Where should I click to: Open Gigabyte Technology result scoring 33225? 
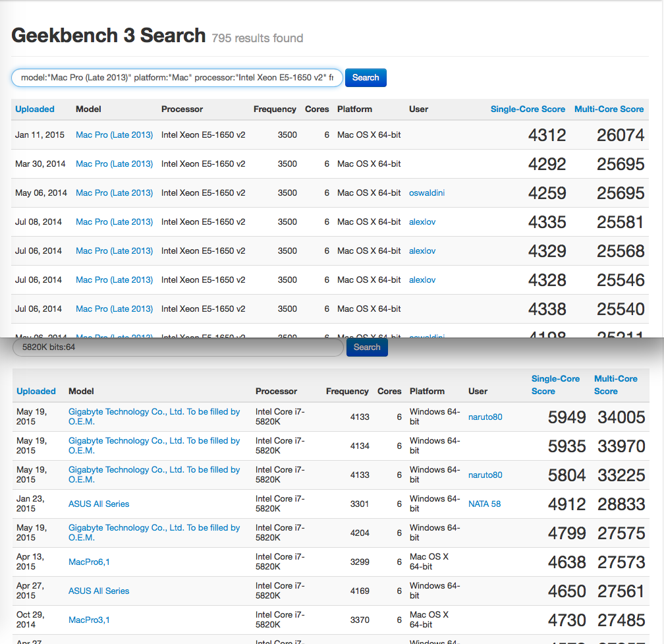(x=154, y=475)
